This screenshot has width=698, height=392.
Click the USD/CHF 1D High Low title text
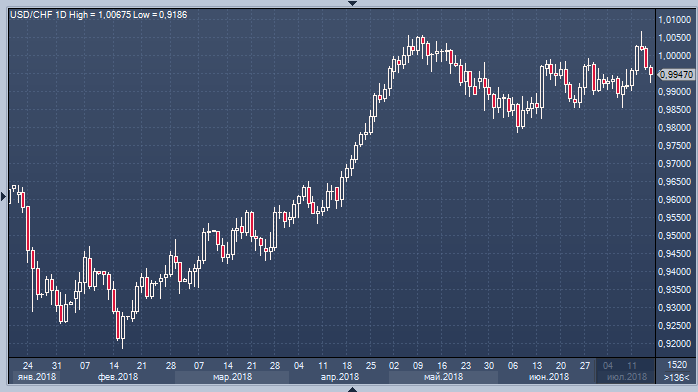pyautogui.click(x=98, y=15)
